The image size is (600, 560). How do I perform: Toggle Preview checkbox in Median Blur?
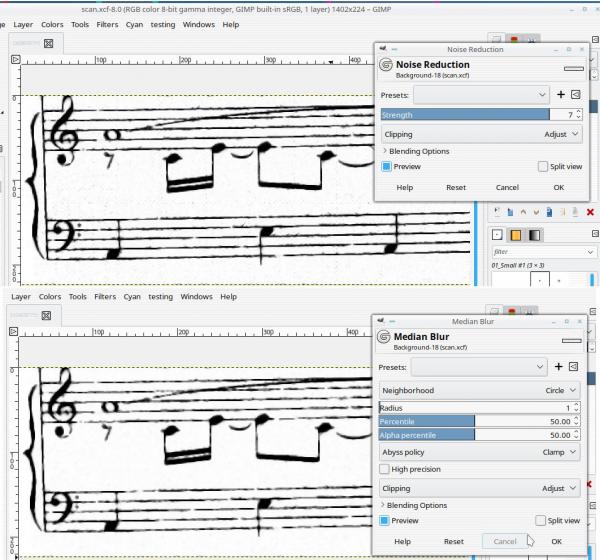click(x=384, y=521)
